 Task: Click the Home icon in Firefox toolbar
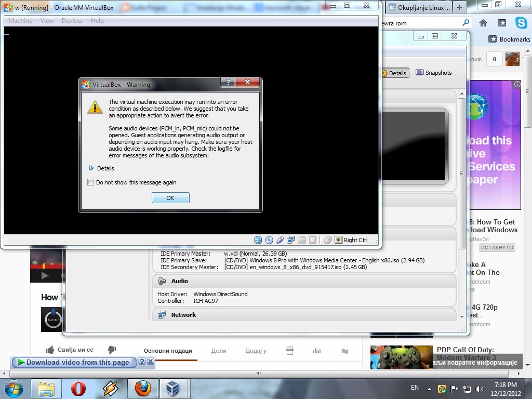coord(483,23)
